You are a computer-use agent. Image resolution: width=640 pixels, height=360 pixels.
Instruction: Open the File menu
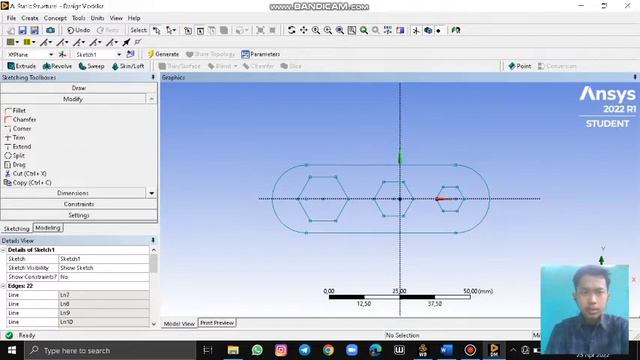point(11,18)
